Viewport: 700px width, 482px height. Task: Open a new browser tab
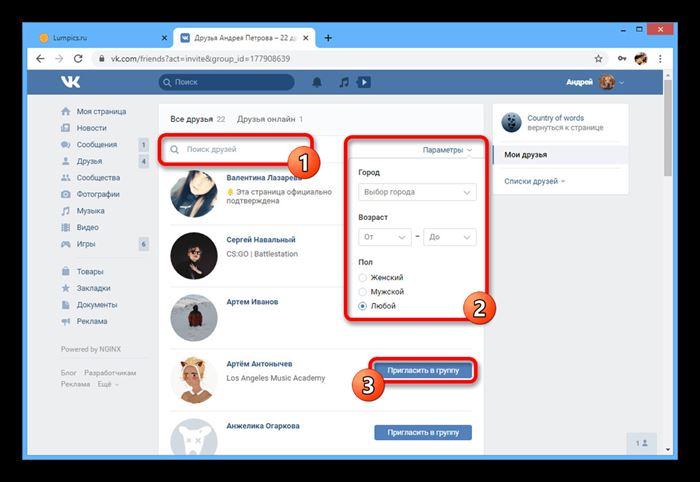[x=328, y=38]
